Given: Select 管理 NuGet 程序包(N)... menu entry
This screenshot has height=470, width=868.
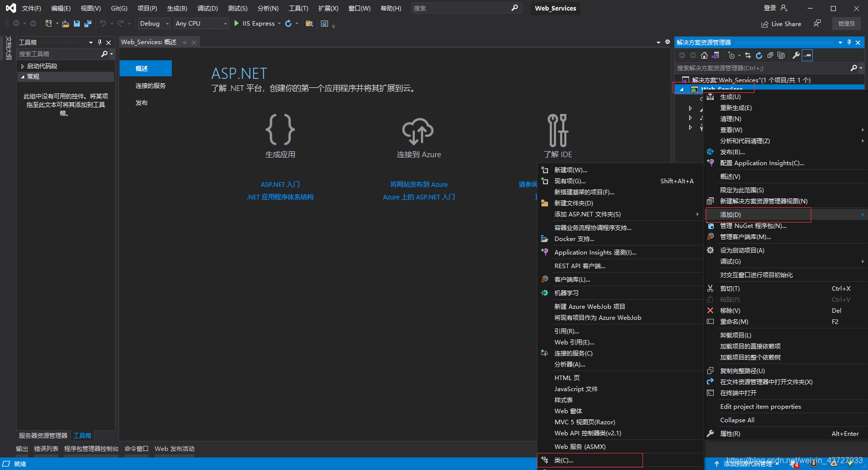Looking at the screenshot, I should pyautogui.click(x=786, y=225).
